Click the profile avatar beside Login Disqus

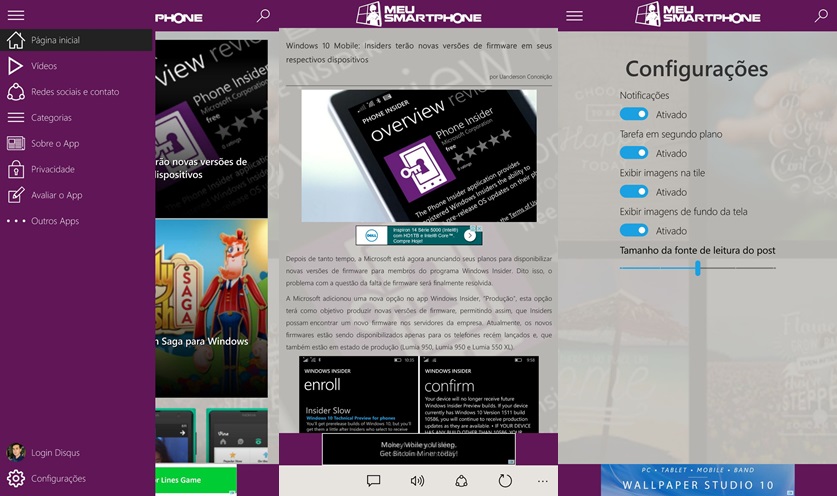coord(16,452)
